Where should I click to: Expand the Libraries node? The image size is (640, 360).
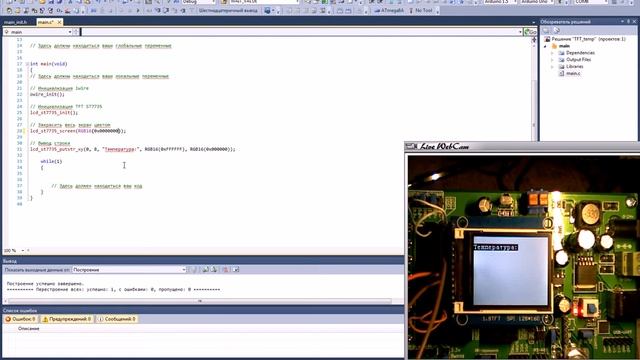(x=552, y=67)
